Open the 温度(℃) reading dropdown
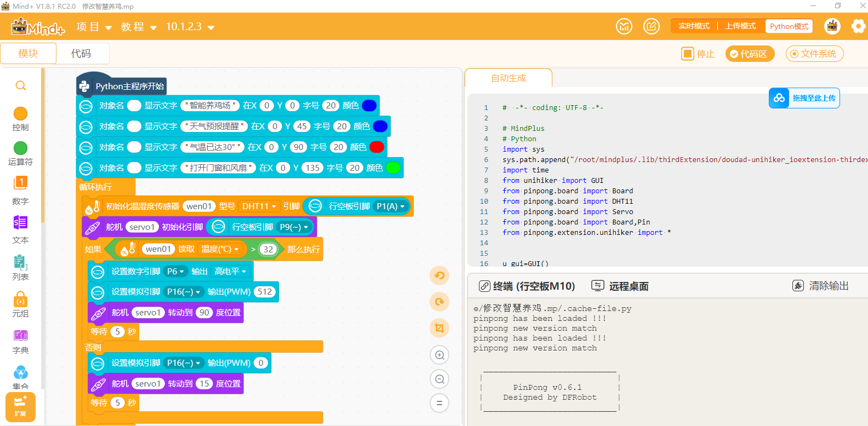Screen dimensions: 868x426 point(221,249)
